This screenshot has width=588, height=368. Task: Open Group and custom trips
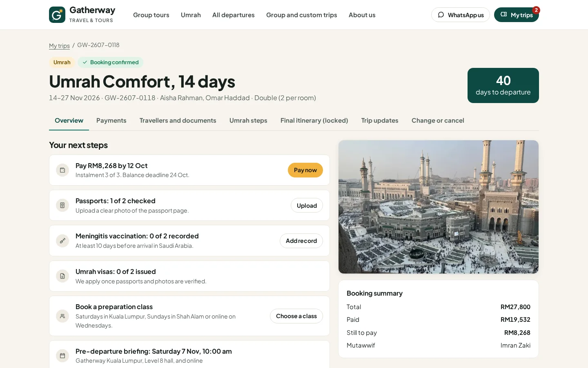302,15
